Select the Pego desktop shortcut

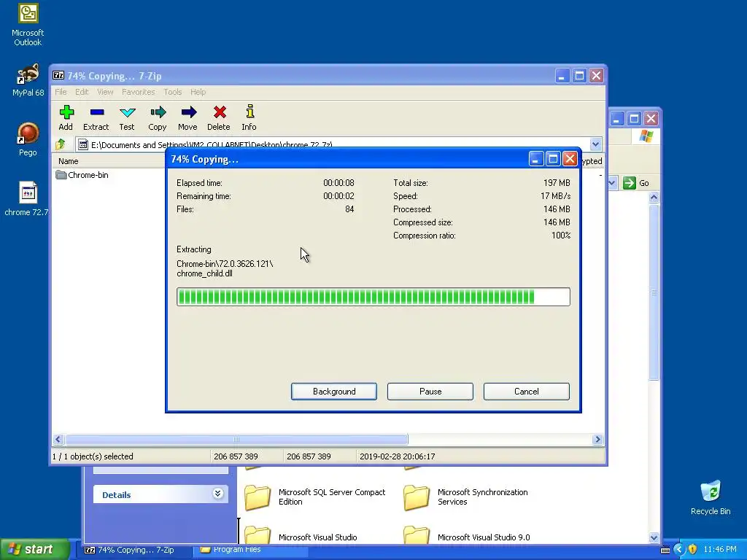coord(28,139)
